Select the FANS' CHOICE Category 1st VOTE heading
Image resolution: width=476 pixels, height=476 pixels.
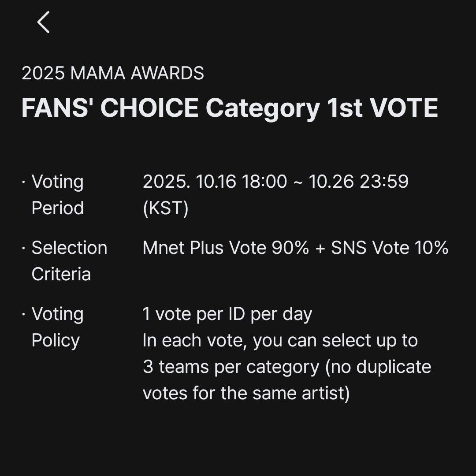pos(230,108)
